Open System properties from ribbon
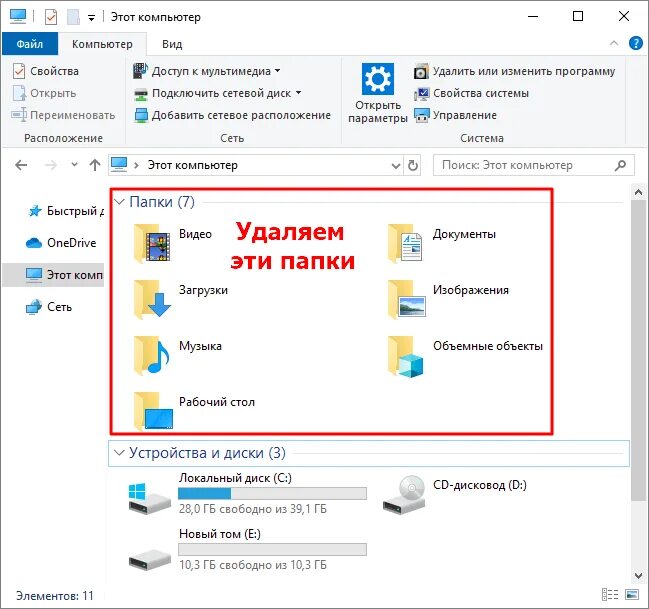649x609 pixels. tap(471, 93)
